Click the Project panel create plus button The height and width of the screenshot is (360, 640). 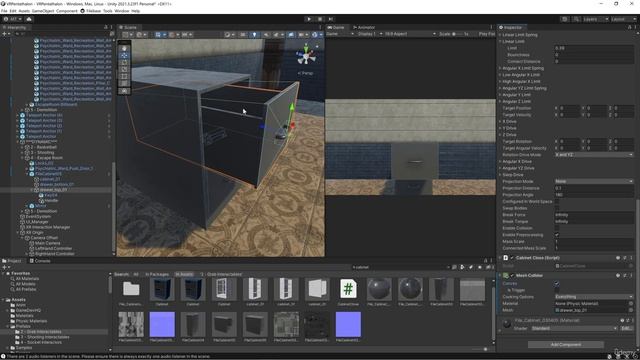pyautogui.click(x=5, y=267)
